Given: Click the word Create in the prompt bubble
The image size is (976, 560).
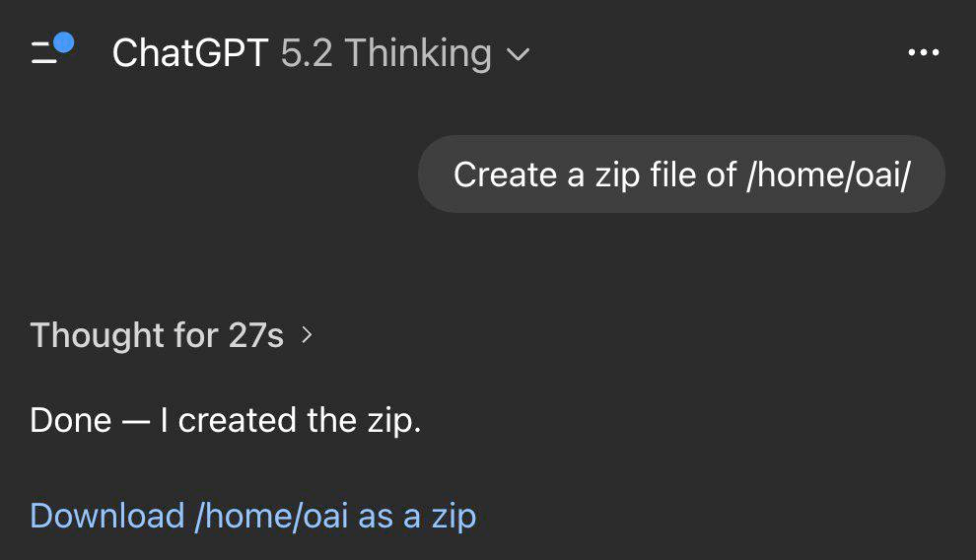Looking at the screenshot, I should 505,175.
